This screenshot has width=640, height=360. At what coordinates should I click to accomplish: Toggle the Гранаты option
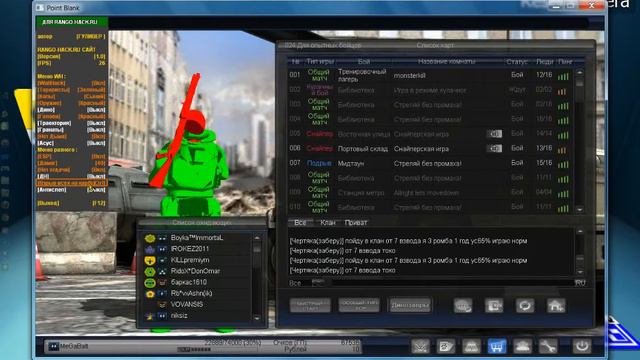click(71, 130)
